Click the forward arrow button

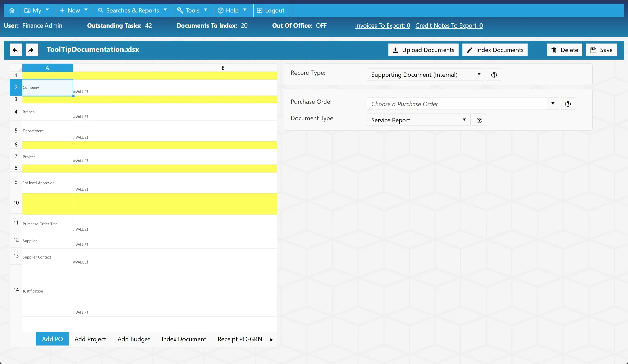(x=32, y=50)
